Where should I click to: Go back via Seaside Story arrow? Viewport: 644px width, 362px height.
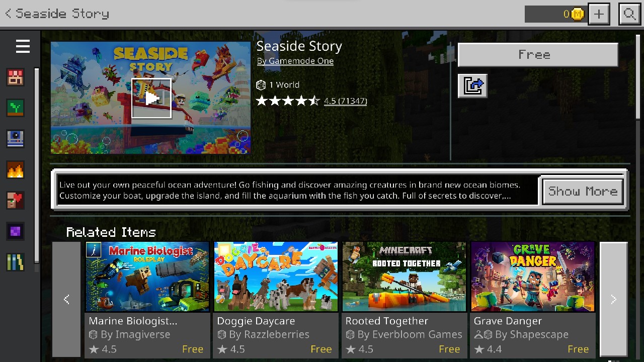(x=56, y=14)
